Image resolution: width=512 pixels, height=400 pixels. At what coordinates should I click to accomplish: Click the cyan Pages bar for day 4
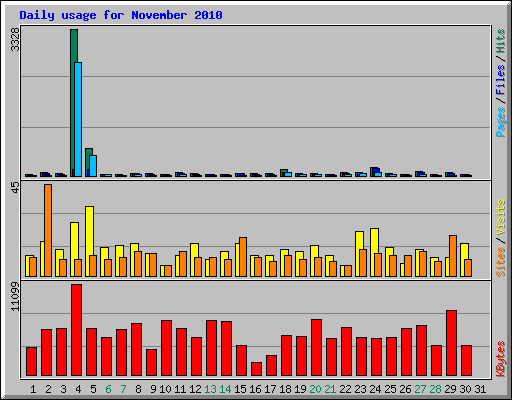(x=78, y=119)
